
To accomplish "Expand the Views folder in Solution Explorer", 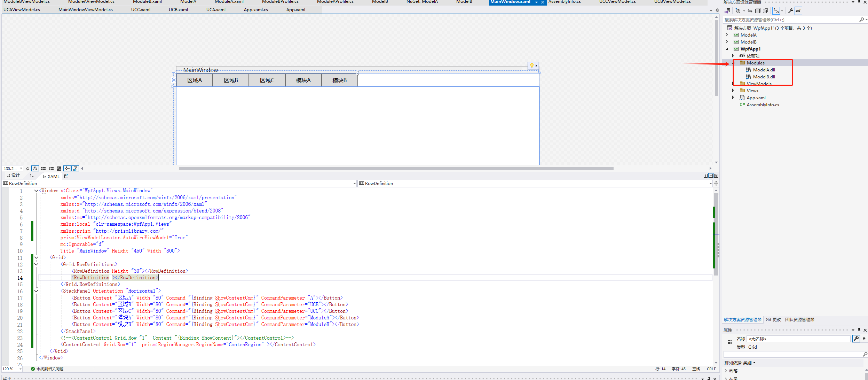I will [x=733, y=91].
